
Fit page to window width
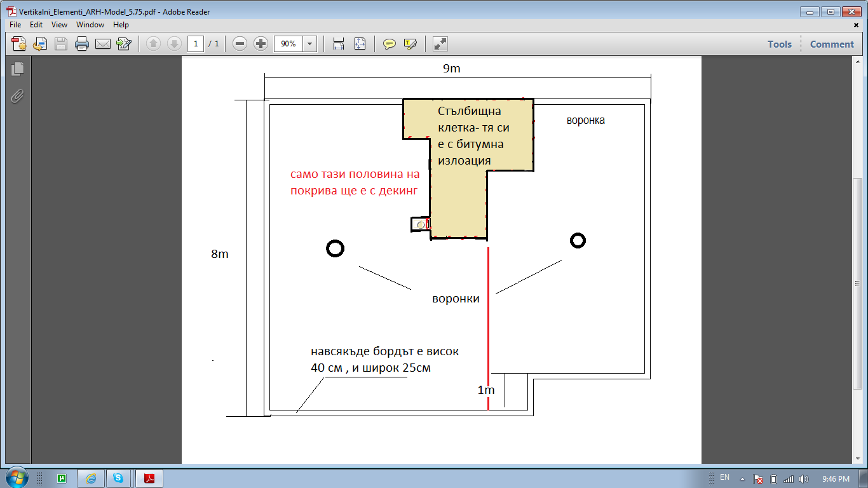[x=339, y=44]
